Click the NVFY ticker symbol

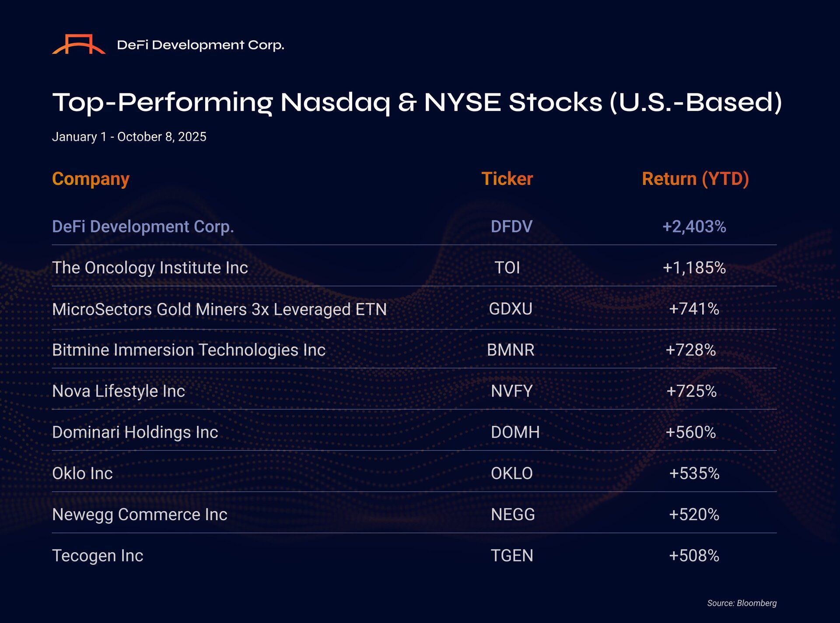[511, 391]
